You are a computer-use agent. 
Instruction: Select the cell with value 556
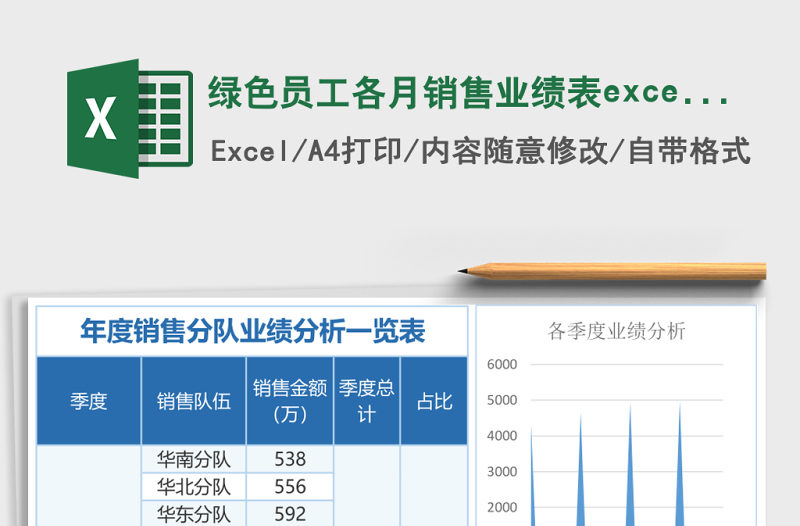click(x=289, y=487)
